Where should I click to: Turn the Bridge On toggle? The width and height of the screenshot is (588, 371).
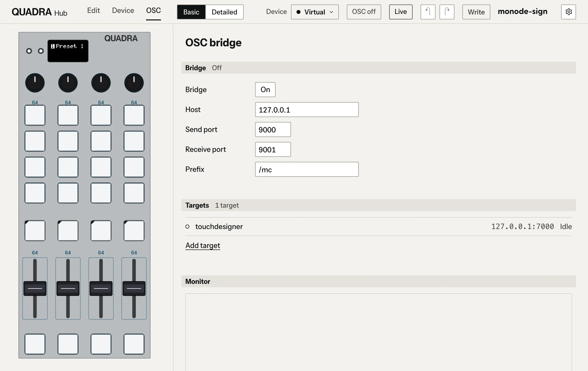(x=265, y=90)
